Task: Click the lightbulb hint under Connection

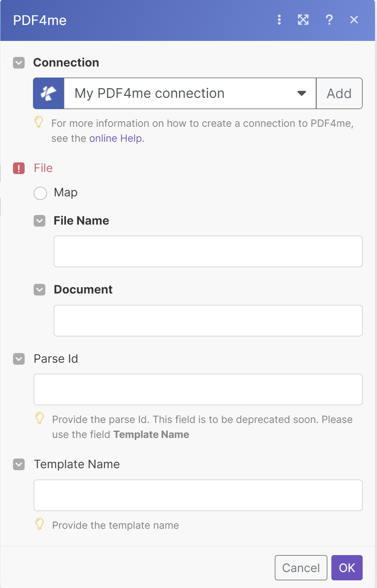Action: (39, 122)
